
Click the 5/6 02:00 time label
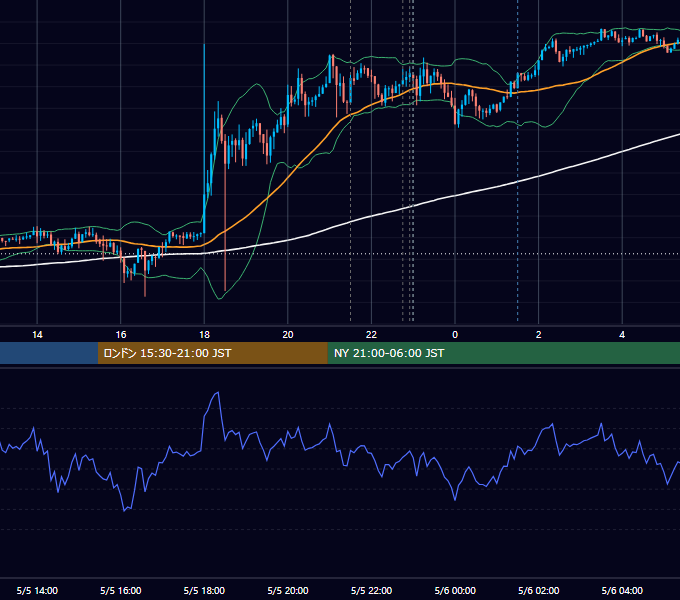(x=539, y=590)
